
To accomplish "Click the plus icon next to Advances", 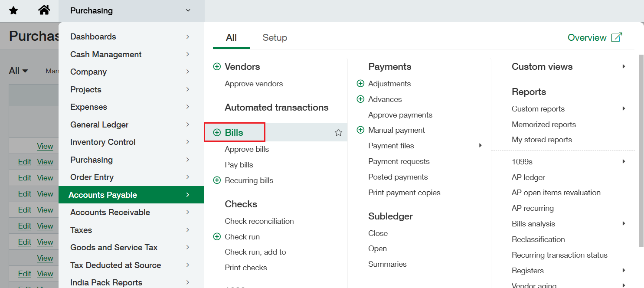I will 360,99.
